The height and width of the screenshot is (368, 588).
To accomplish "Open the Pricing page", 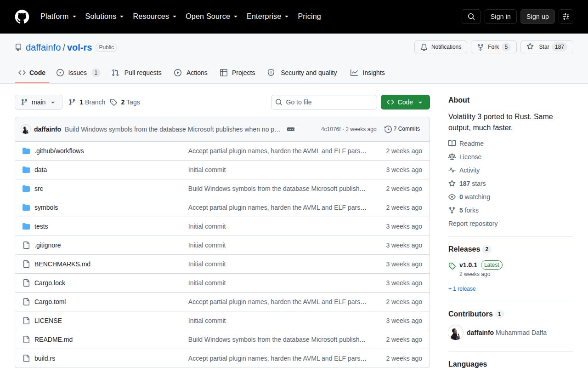I will coord(309,17).
